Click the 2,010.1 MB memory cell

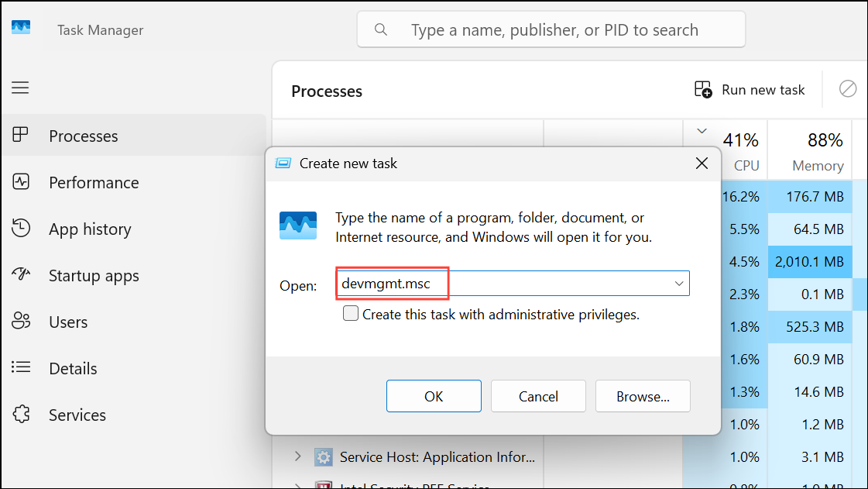(x=809, y=261)
